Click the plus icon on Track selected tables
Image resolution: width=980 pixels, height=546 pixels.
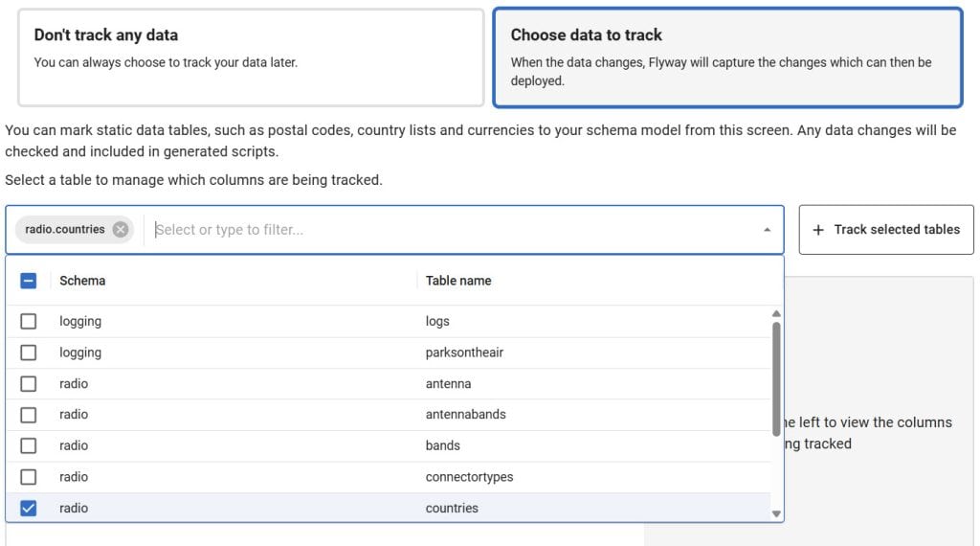tap(818, 230)
